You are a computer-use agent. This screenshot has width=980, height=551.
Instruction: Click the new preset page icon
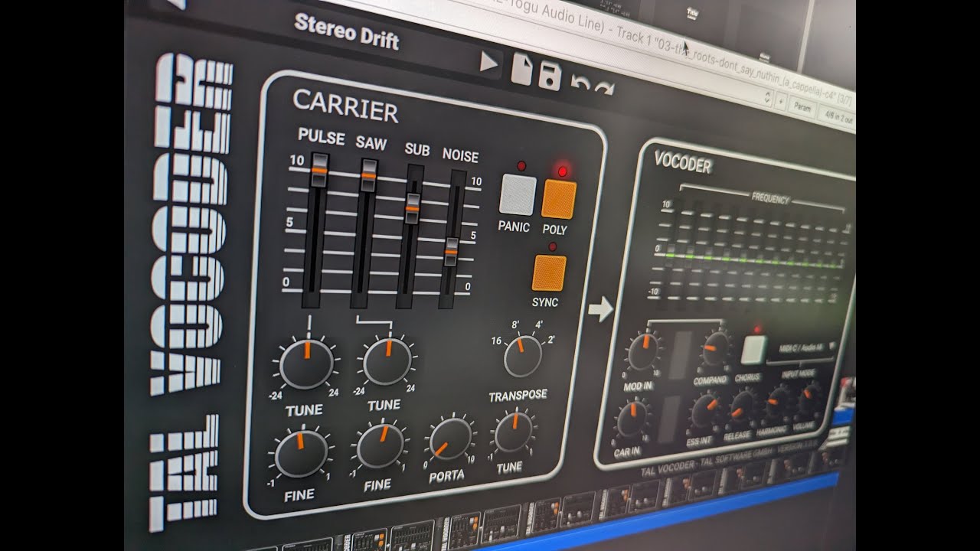[x=521, y=70]
